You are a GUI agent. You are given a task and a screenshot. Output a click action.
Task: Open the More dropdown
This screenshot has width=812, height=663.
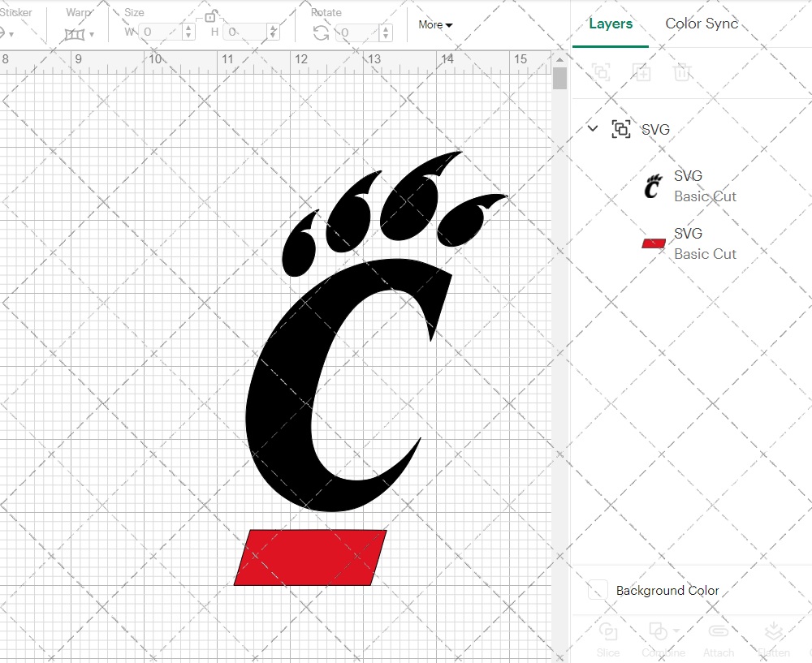click(x=435, y=24)
